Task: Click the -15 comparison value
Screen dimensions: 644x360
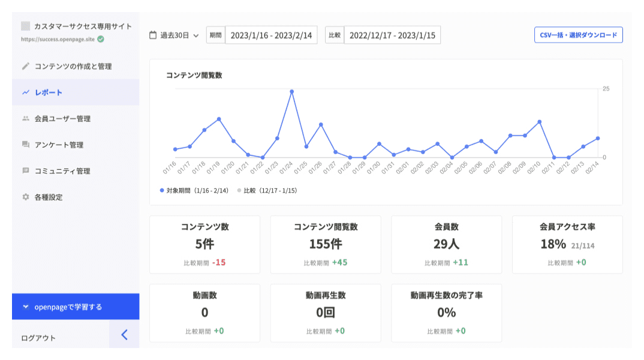Action: 219,262
